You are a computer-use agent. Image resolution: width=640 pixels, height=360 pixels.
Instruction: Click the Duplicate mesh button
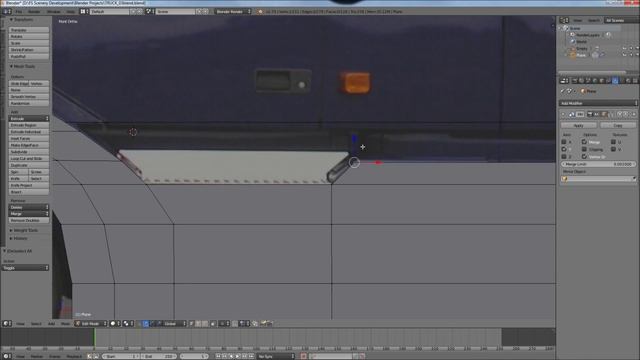[x=29, y=165]
